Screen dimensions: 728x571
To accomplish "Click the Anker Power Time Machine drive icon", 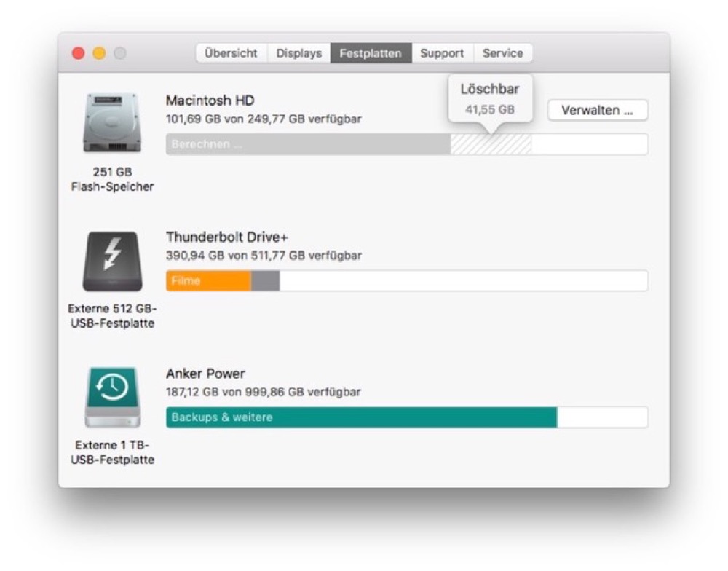I will click(x=111, y=397).
